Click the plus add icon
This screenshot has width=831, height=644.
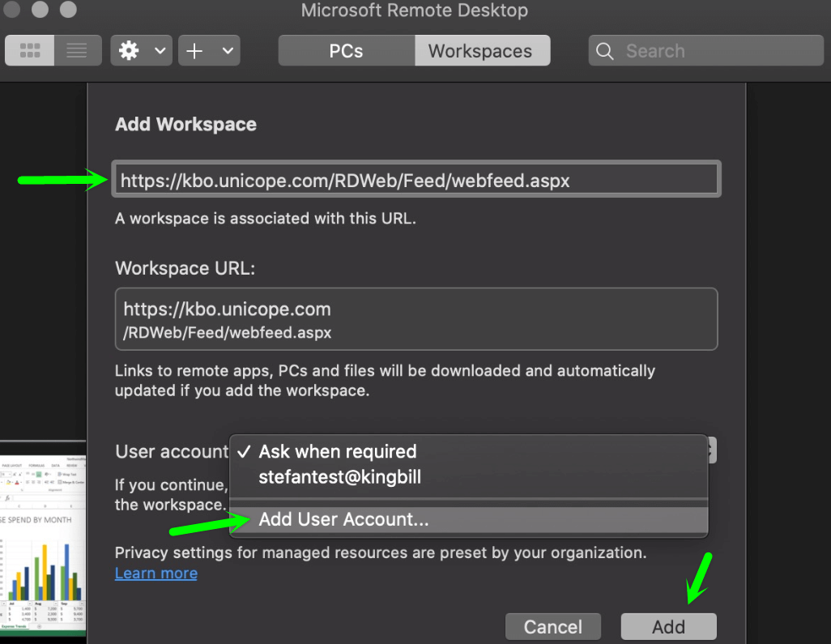point(194,51)
